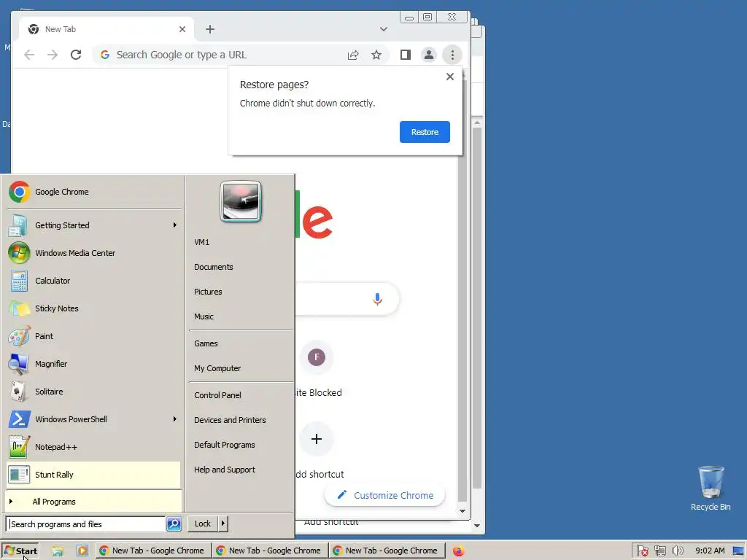The width and height of the screenshot is (747, 560).
Task: Open VM1 user folder
Action: coord(241,242)
